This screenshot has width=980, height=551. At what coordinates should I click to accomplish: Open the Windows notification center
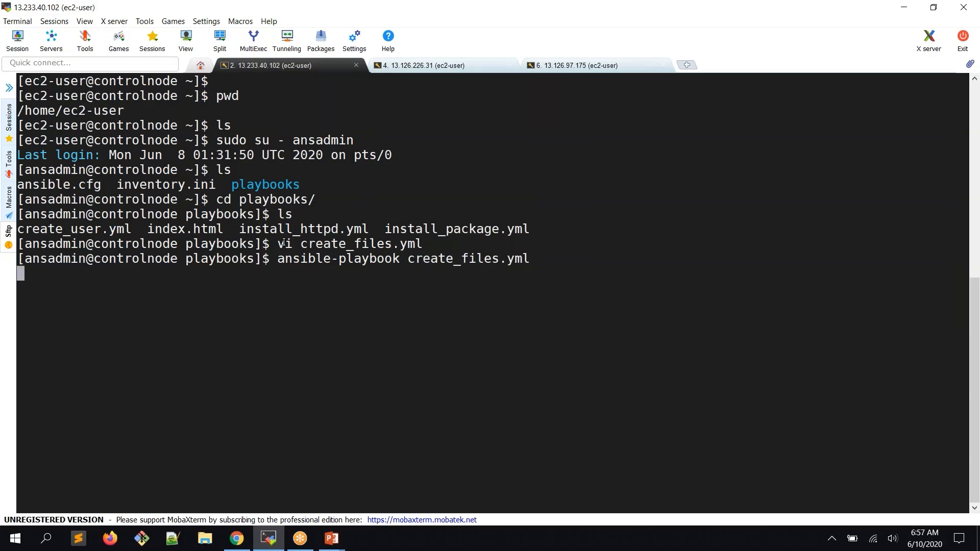click(959, 538)
